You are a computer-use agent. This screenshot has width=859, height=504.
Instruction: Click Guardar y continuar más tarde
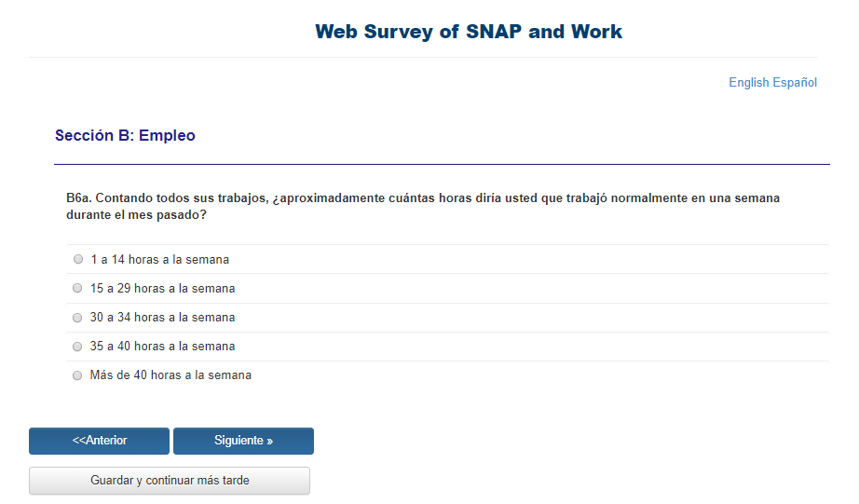click(x=170, y=481)
